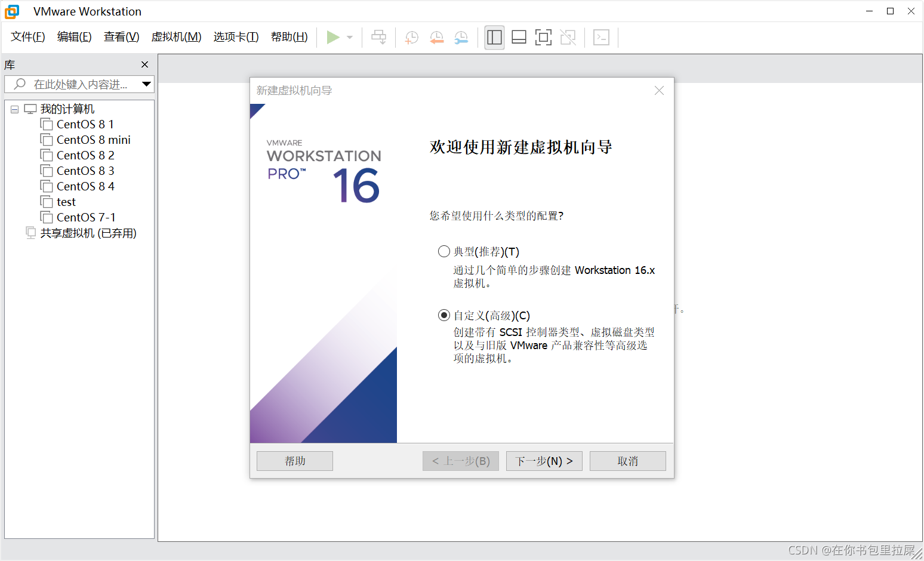Select CentOS 8 2 virtual machine
This screenshot has height=561, width=924.
(x=85, y=155)
